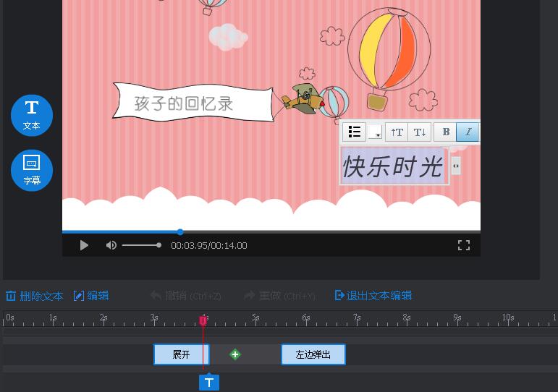Click the 10s mark on the timeline ruler
Screen dimensions: 558x392
(508, 317)
